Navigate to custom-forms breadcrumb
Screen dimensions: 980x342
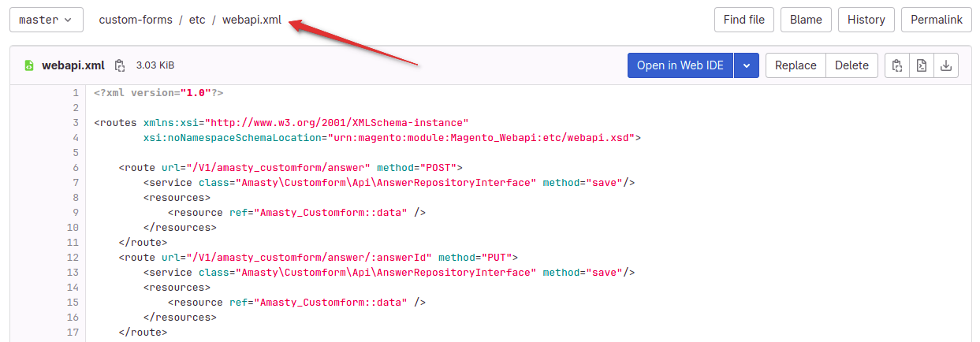136,20
